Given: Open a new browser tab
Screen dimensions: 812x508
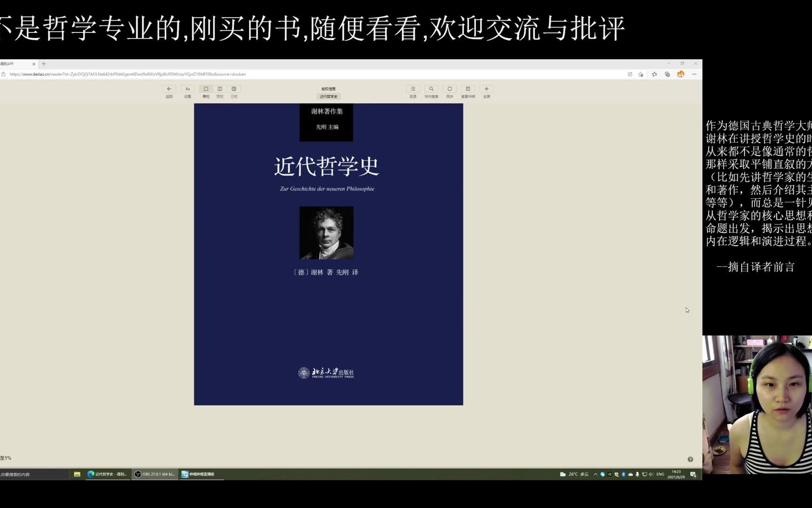Looking at the screenshot, I should tap(44, 64).
